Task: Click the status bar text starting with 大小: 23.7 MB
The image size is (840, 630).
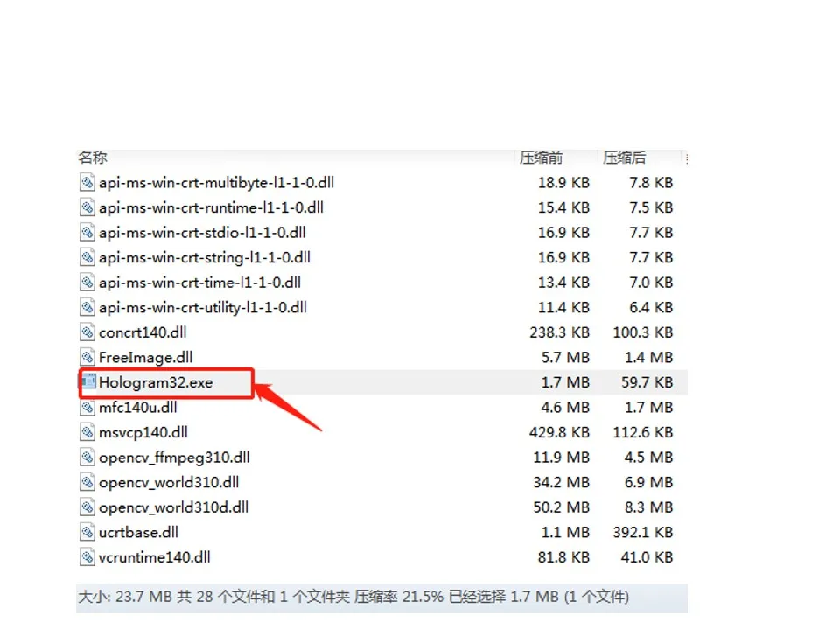Action: click(x=353, y=597)
